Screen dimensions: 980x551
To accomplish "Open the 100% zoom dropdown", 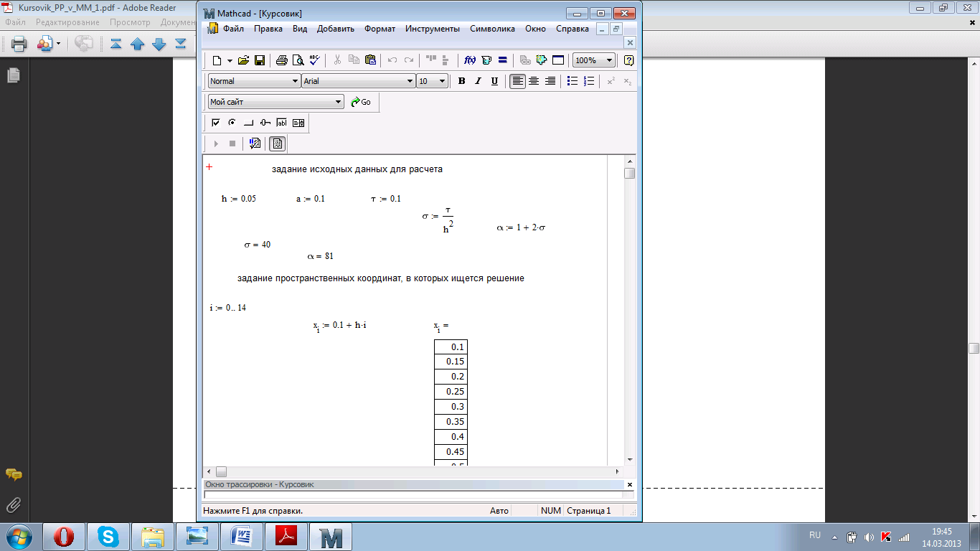I will pyautogui.click(x=610, y=60).
